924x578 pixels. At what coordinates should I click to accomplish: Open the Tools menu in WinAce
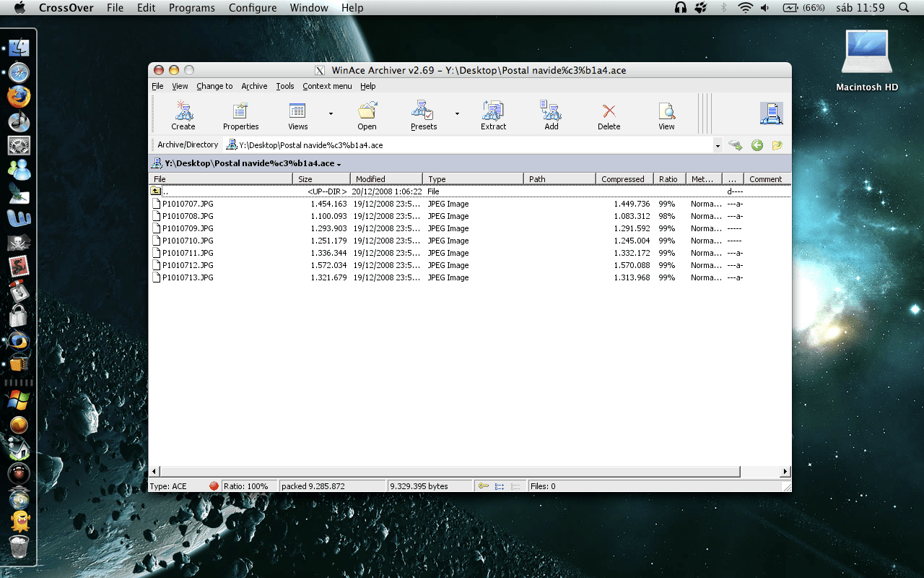point(285,86)
